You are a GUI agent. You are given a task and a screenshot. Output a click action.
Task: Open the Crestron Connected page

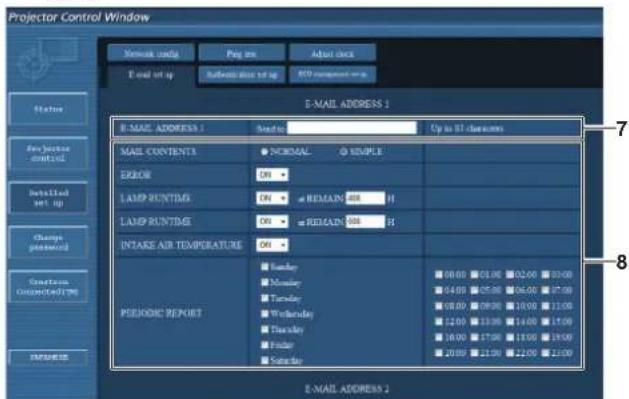[x=48, y=287]
